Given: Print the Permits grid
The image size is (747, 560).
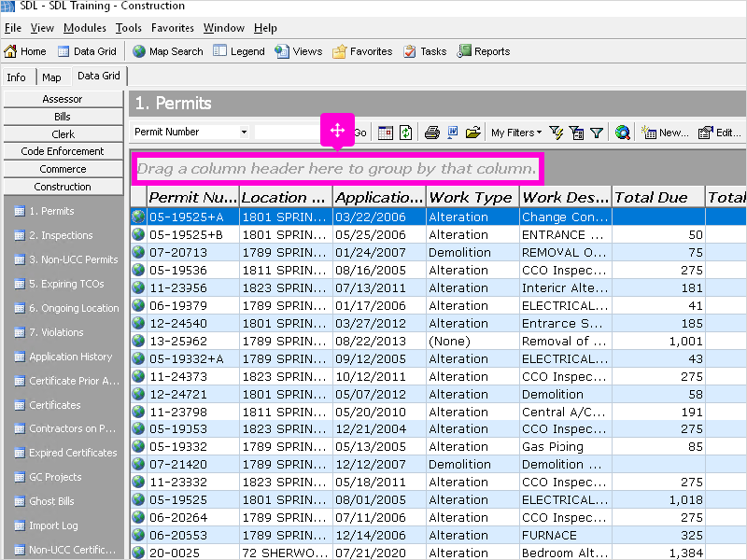Looking at the screenshot, I should point(432,133).
